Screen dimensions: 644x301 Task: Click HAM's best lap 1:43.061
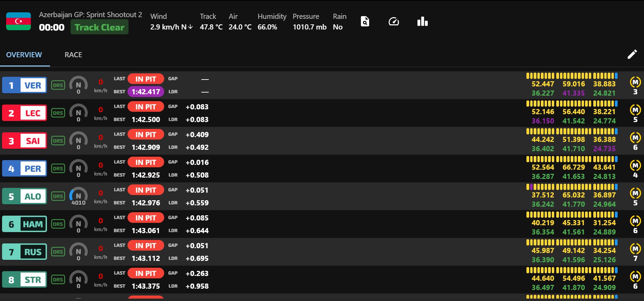(146, 230)
